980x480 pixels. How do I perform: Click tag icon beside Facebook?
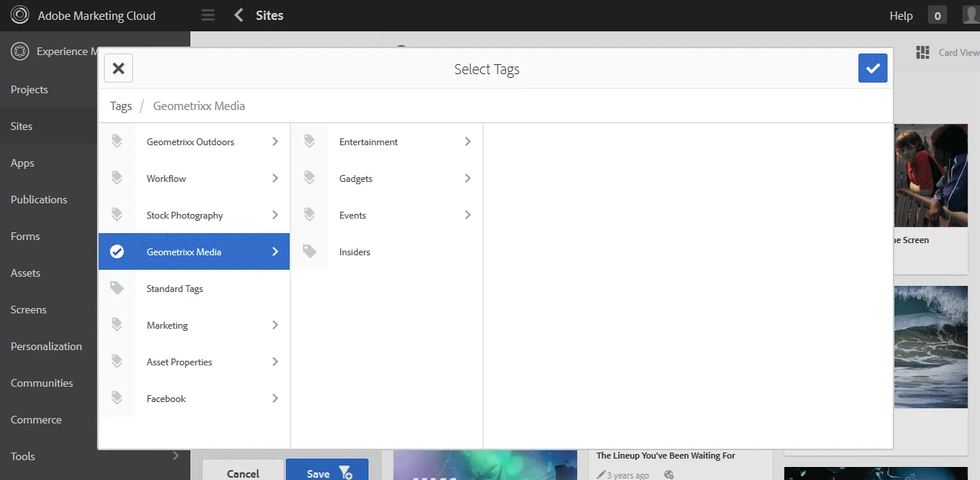click(x=117, y=398)
